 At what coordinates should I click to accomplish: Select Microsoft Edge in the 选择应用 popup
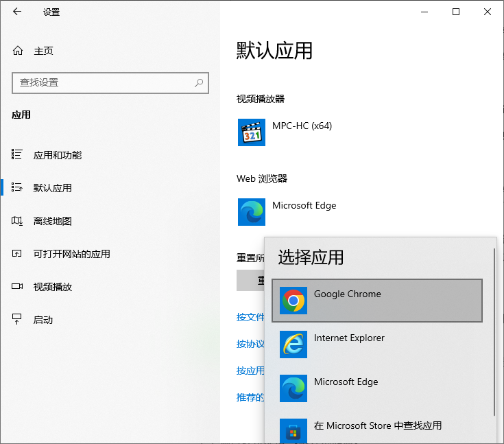(377, 388)
